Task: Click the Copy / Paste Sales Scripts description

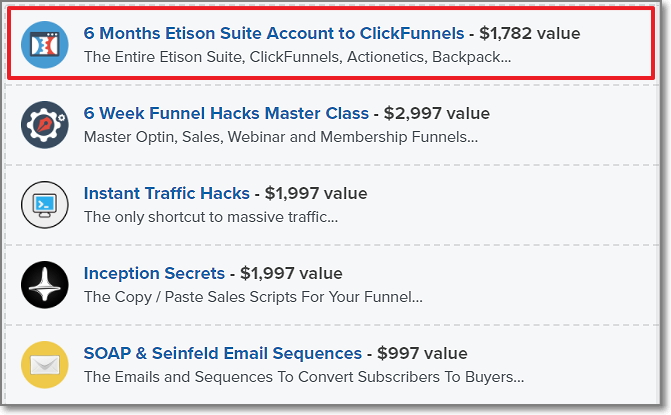Action: pos(253,297)
